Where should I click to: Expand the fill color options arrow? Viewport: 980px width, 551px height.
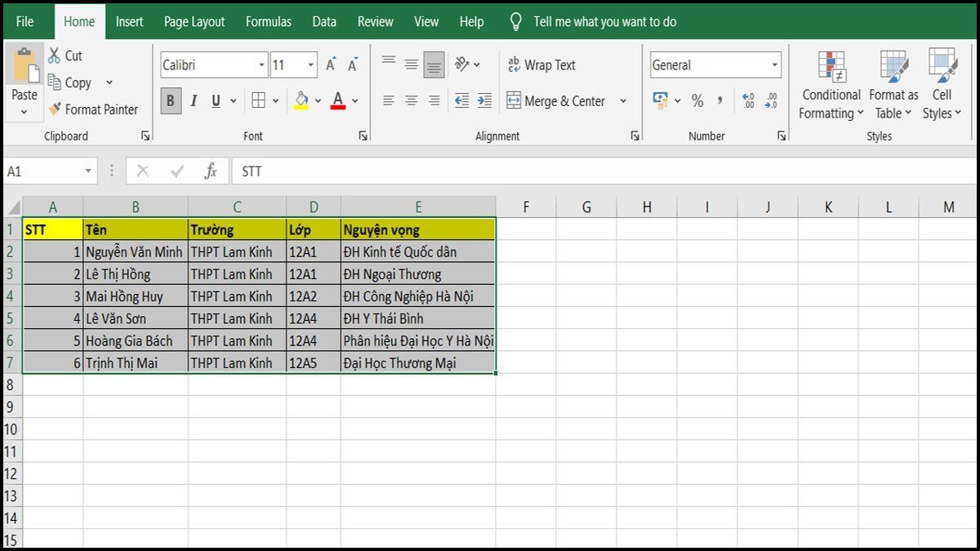[318, 101]
